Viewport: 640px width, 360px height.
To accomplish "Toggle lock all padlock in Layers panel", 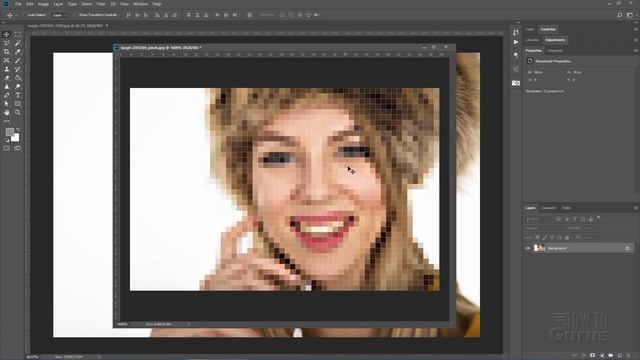I will pos(567,238).
